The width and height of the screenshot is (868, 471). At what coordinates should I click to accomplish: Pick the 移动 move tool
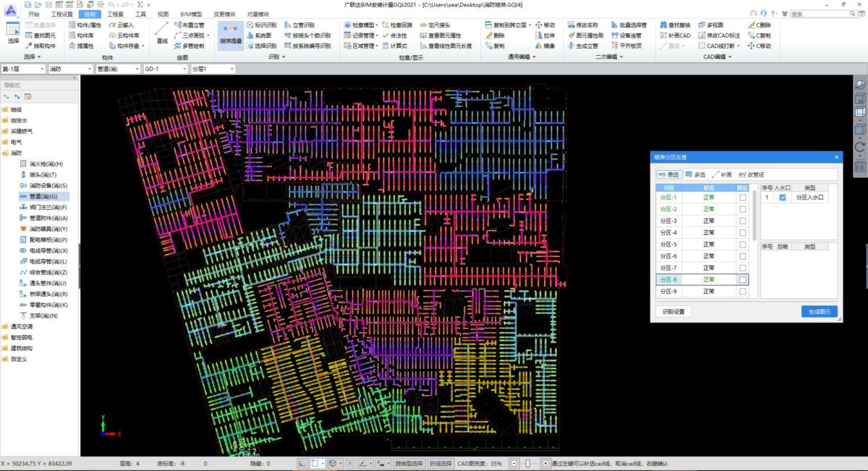544,25
